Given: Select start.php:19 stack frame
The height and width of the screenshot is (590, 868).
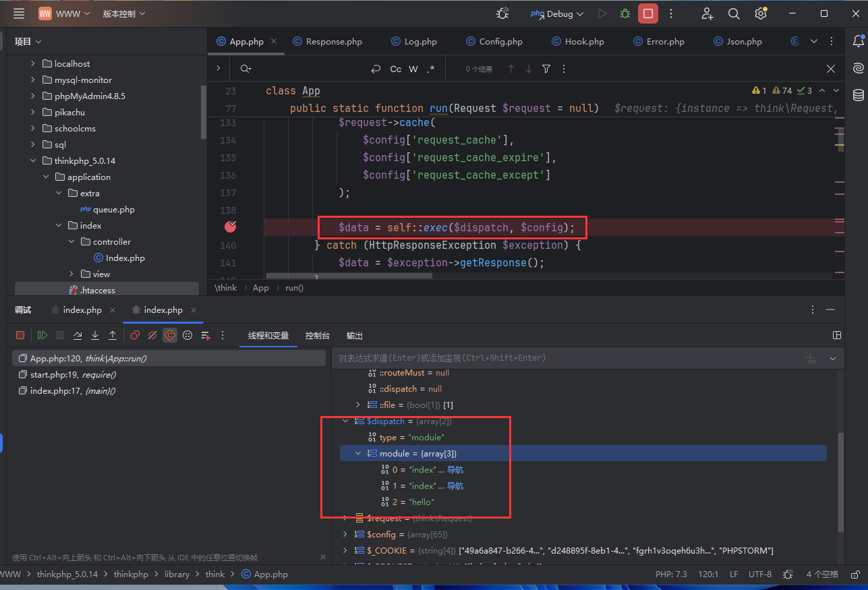Looking at the screenshot, I should pos(73,374).
